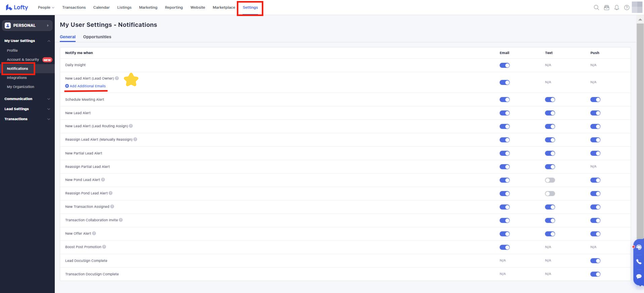Click help icon beside New Offer Alert

(x=94, y=233)
